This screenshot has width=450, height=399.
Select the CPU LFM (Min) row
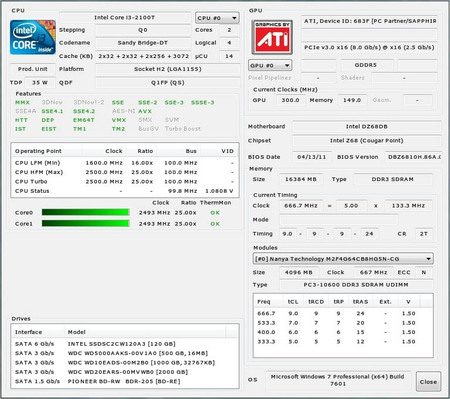(125, 163)
